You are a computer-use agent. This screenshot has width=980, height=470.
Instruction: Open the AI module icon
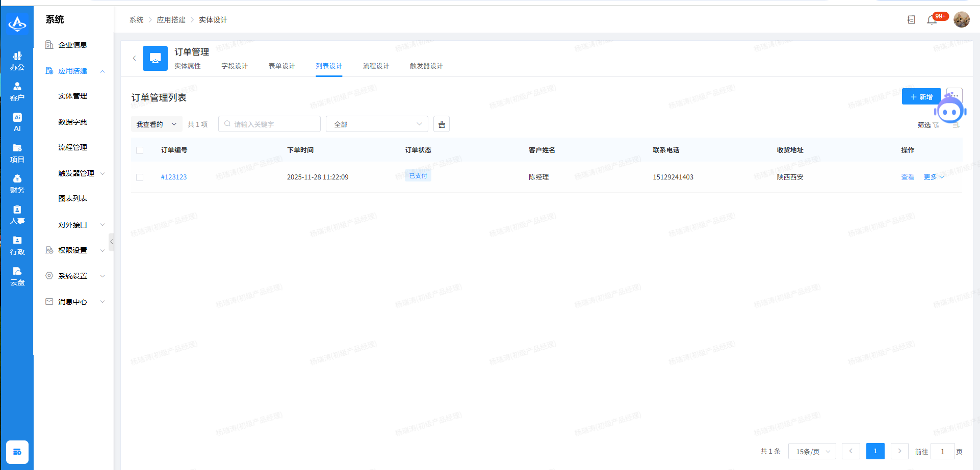coord(17,122)
